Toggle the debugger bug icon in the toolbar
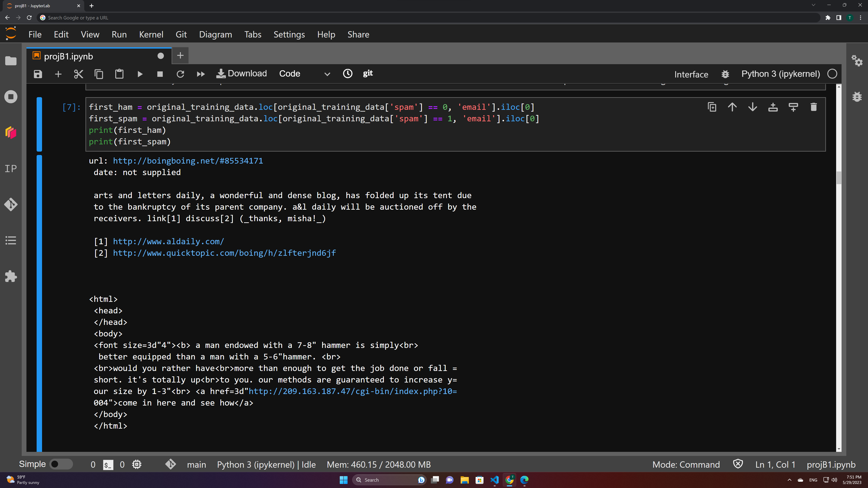Viewport: 868px width, 488px height. point(725,74)
